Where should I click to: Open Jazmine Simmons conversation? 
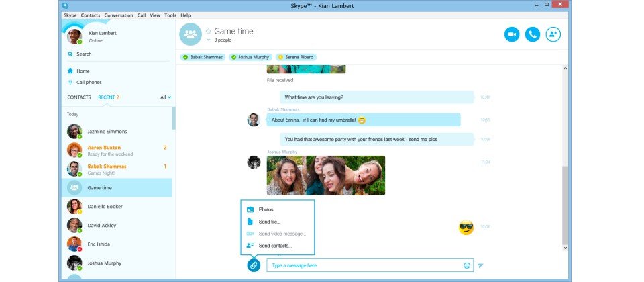(x=117, y=132)
